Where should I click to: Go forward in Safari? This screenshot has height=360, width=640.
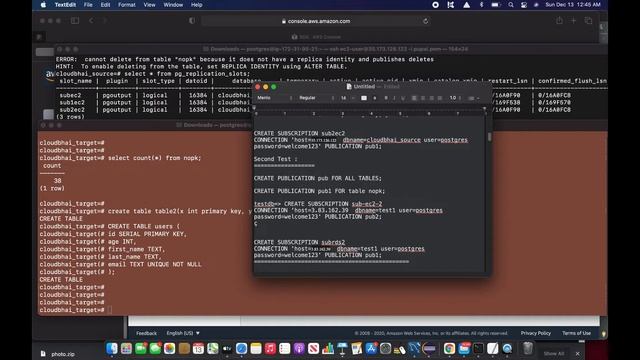pos(104,20)
